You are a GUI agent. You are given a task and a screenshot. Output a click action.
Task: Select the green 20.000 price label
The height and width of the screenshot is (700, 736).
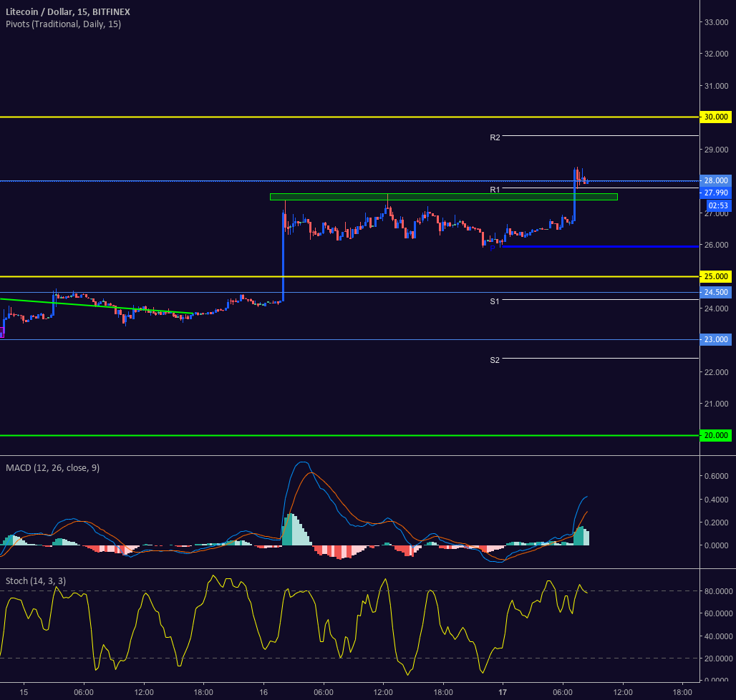[715, 435]
